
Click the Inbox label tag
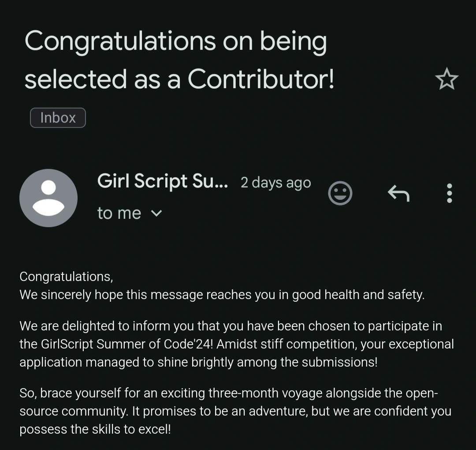(58, 118)
